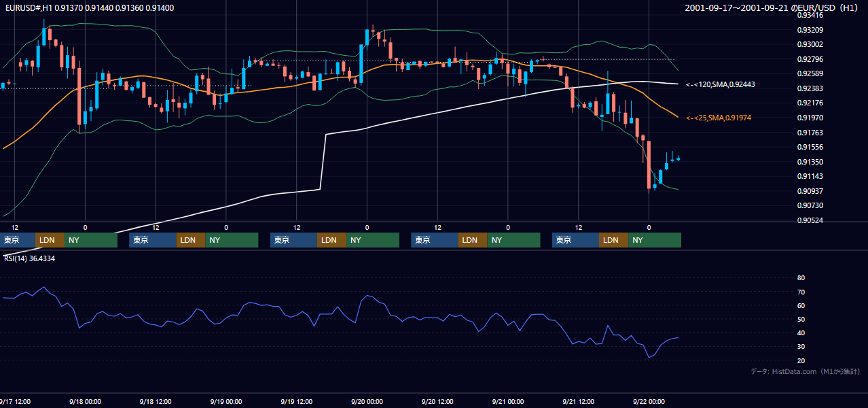868x408 pixels.
Task: Click price axis label 0.90730
Action: pyautogui.click(x=810, y=205)
